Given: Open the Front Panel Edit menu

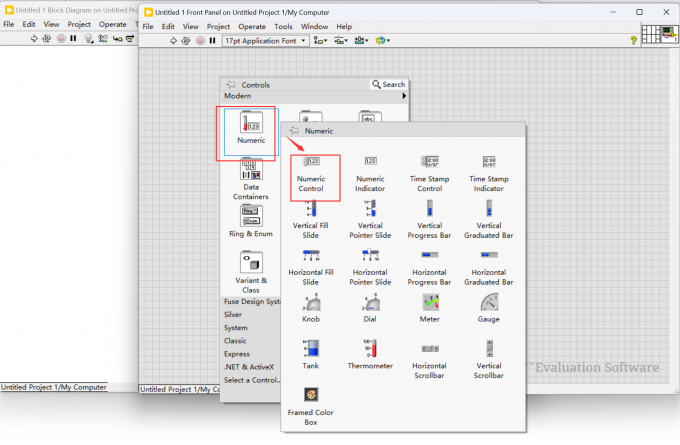Looking at the screenshot, I should 168,26.
